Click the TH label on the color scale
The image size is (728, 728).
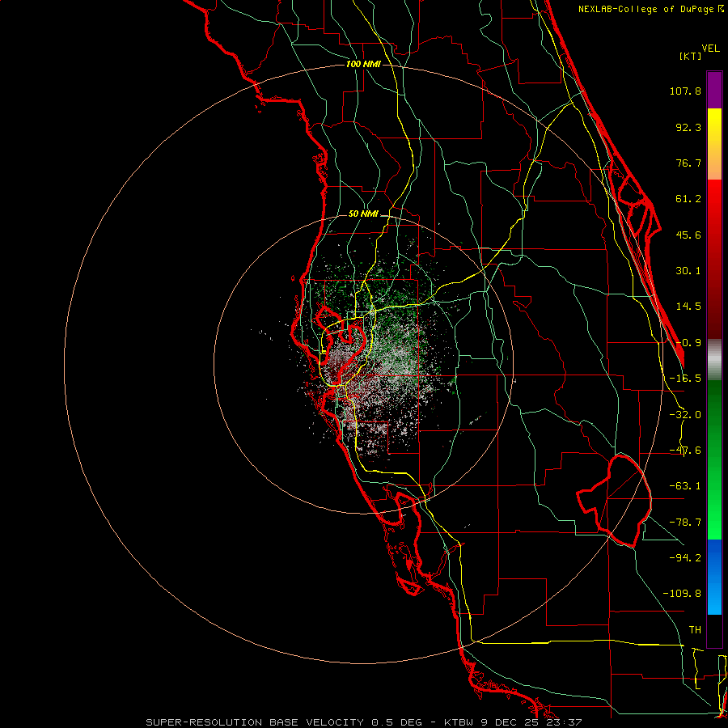(695, 630)
